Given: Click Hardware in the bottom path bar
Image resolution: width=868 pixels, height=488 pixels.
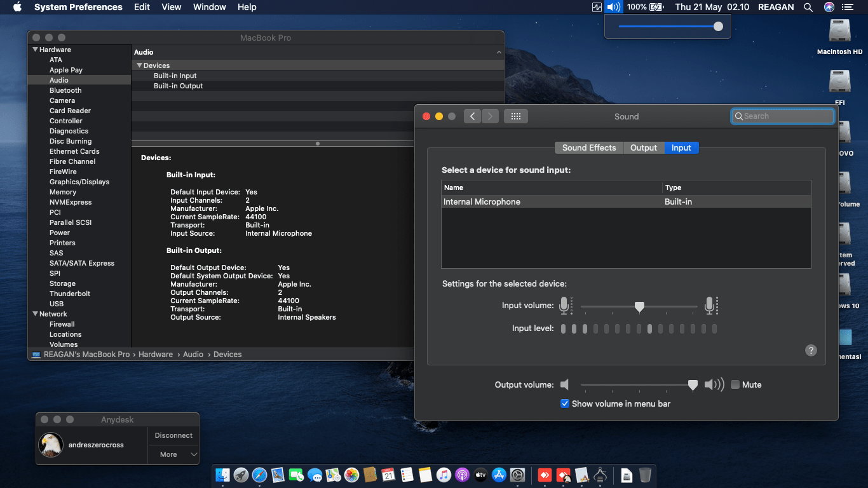Looking at the screenshot, I should pos(156,355).
